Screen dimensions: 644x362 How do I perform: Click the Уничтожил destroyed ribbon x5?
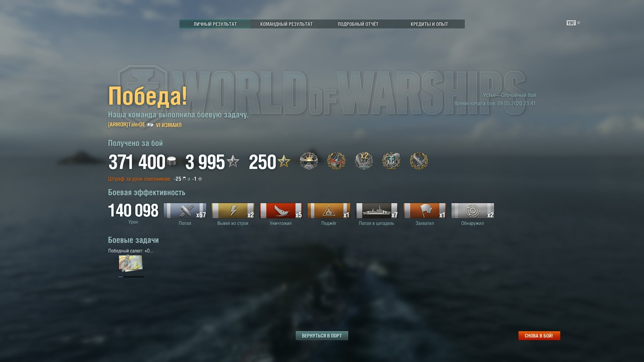[281, 211]
